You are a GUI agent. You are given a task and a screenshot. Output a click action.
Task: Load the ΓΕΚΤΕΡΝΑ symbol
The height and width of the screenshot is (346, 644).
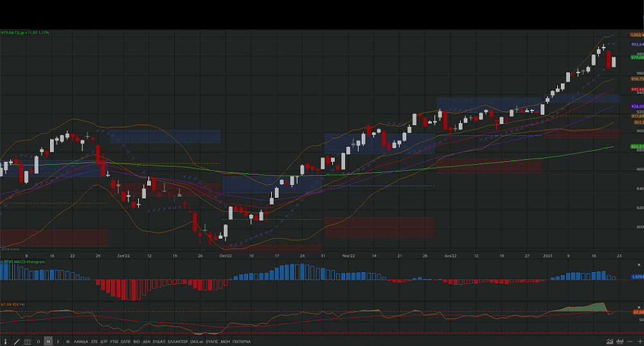tap(242, 342)
